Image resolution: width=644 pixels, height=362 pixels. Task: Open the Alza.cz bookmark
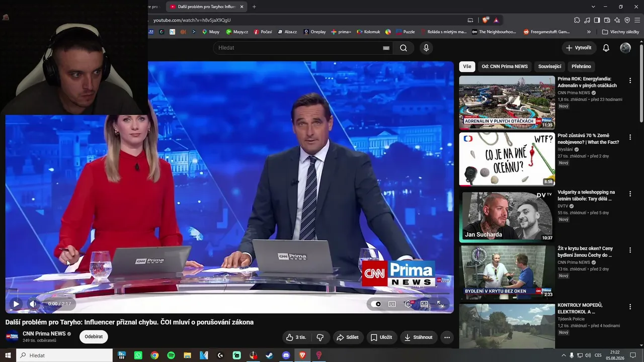pos(287,32)
